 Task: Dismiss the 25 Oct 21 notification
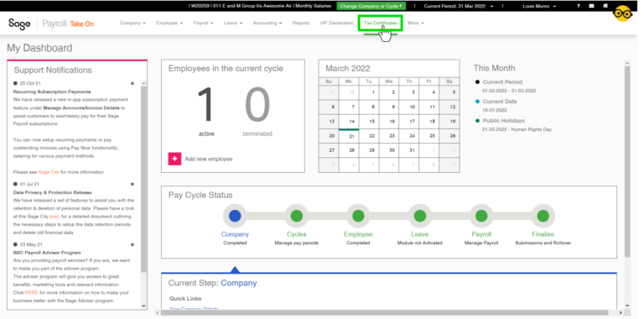(132, 83)
